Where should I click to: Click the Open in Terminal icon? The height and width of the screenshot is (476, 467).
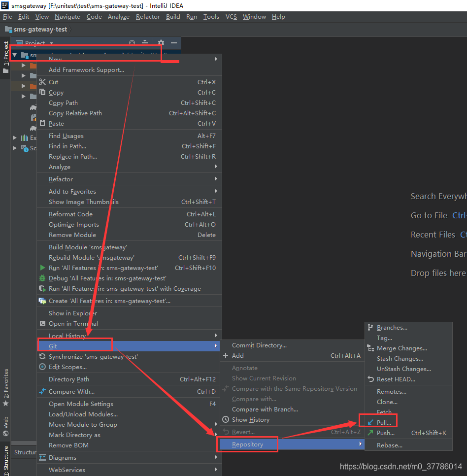tap(42, 323)
